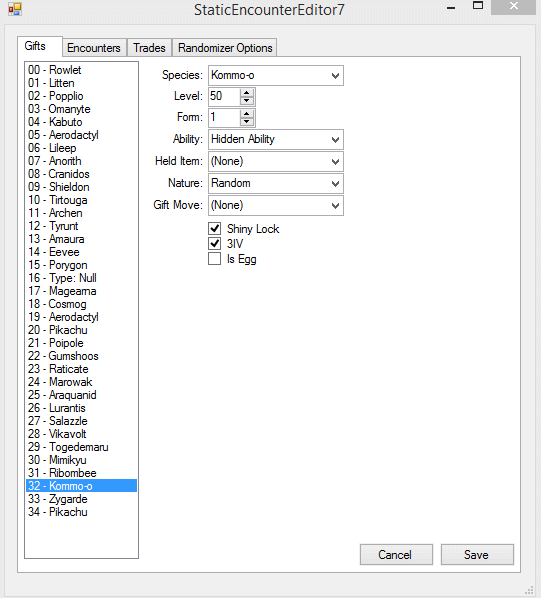Select 34 - Pikachu entry
This screenshot has width=541, height=598.
pyautogui.click(x=81, y=511)
